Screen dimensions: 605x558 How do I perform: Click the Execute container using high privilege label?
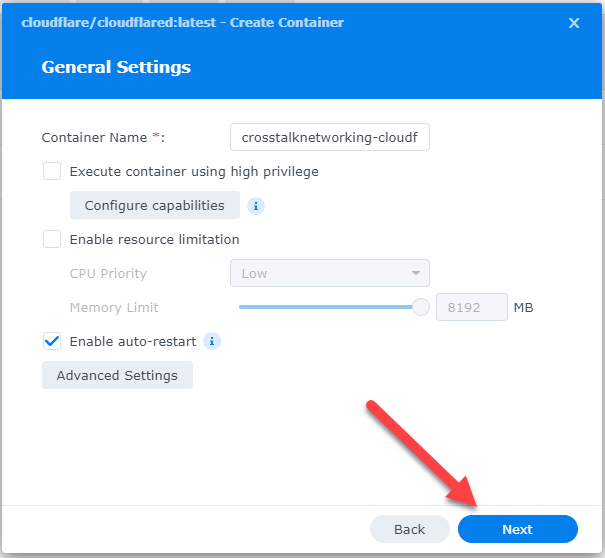click(194, 172)
